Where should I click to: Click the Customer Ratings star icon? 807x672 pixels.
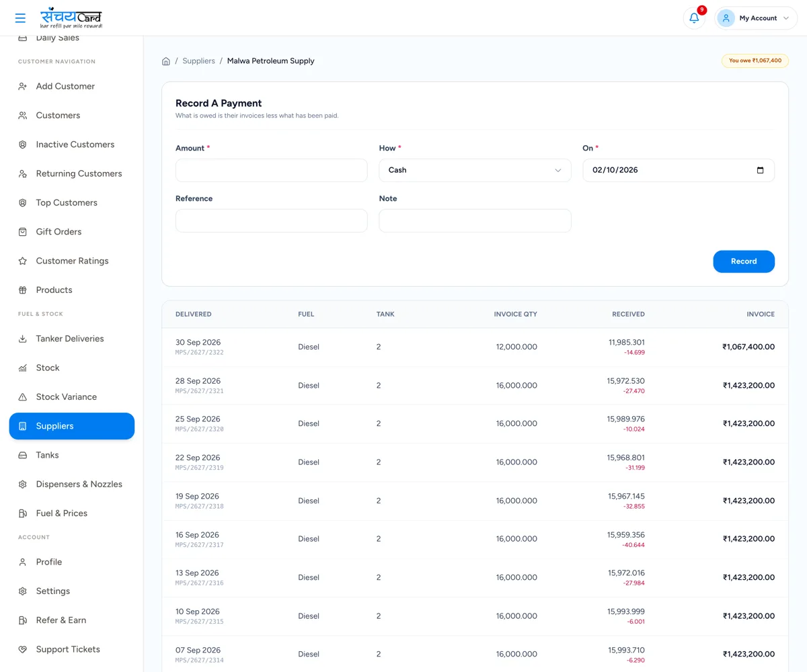tap(22, 261)
